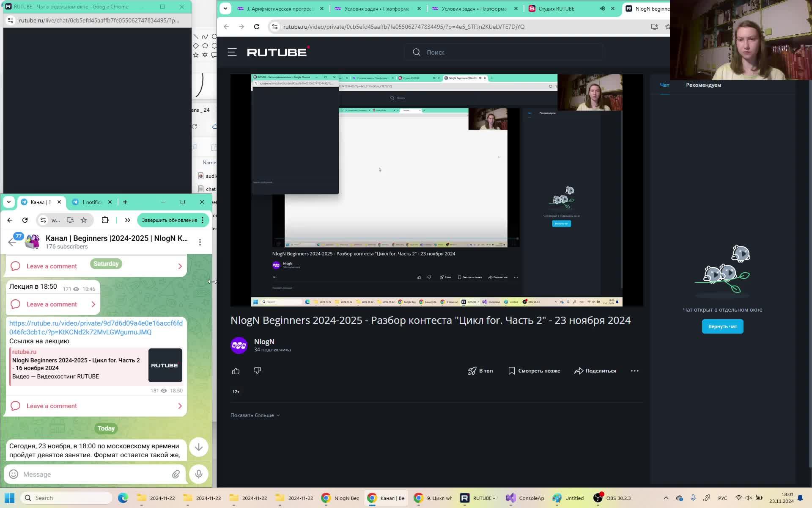Open the emoji picker in message box
This screenshot has width=812, height=508.
[x=14, y=474]
